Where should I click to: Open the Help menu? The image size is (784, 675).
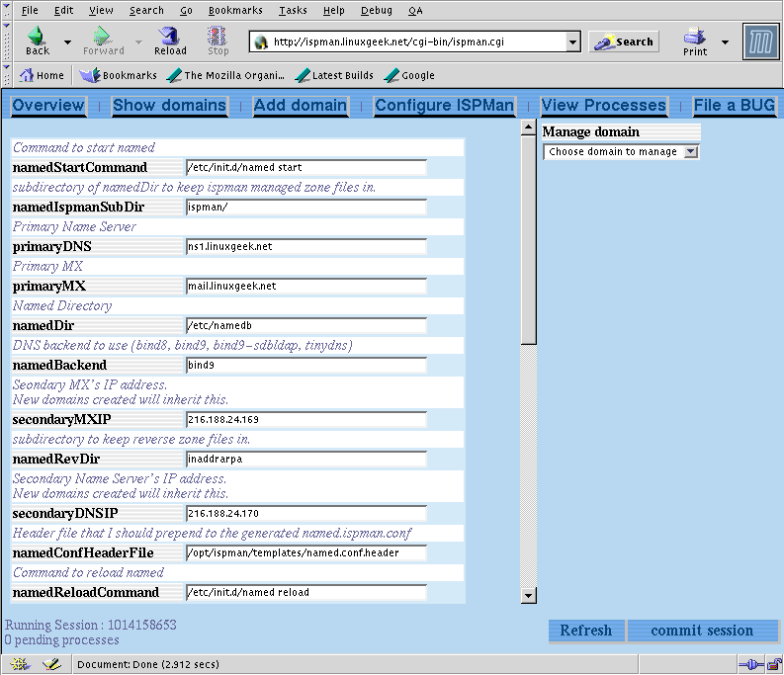(x=333, y=11)
